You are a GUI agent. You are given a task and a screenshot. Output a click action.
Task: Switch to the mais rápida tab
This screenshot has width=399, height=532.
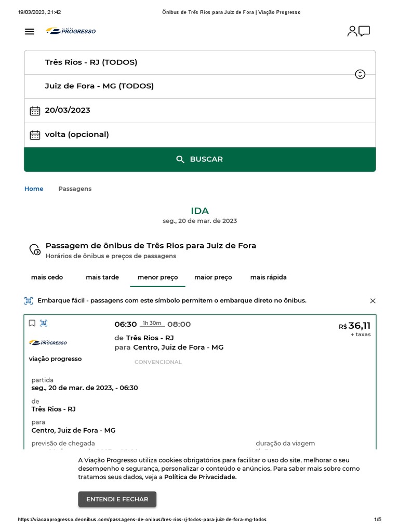point(268,277)
